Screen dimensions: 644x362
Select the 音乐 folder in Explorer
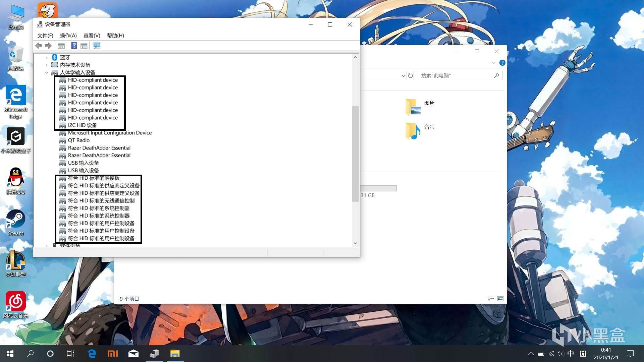(420, 131)
